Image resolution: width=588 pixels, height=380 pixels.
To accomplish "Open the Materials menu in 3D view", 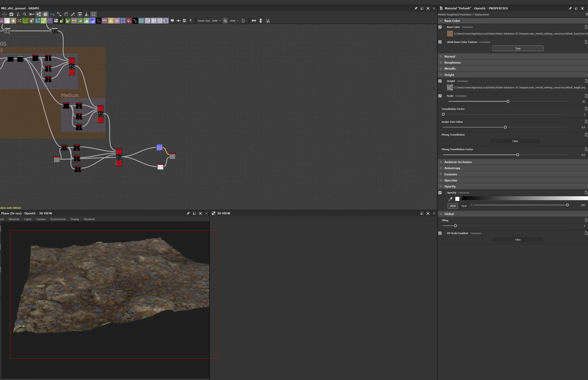I will pos(14,219).
